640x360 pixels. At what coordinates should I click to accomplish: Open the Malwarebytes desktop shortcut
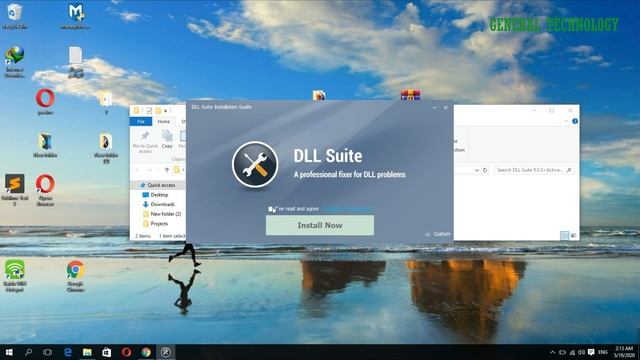76,16
